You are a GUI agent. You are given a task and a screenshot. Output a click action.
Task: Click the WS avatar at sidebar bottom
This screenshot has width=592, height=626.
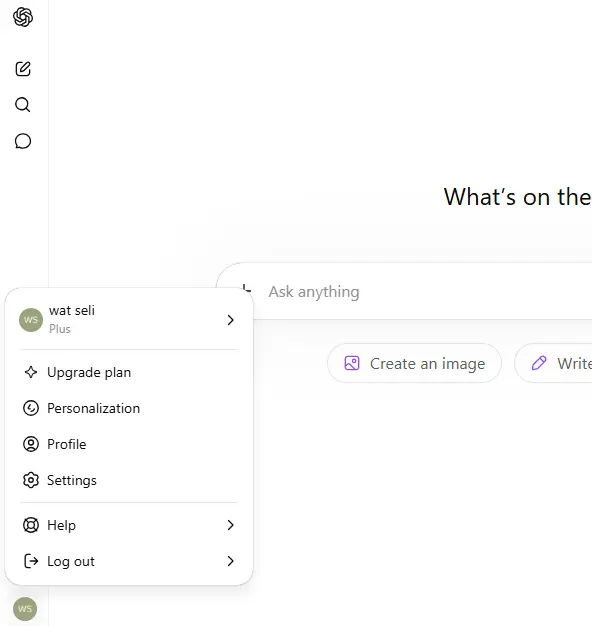pos(25,608)
